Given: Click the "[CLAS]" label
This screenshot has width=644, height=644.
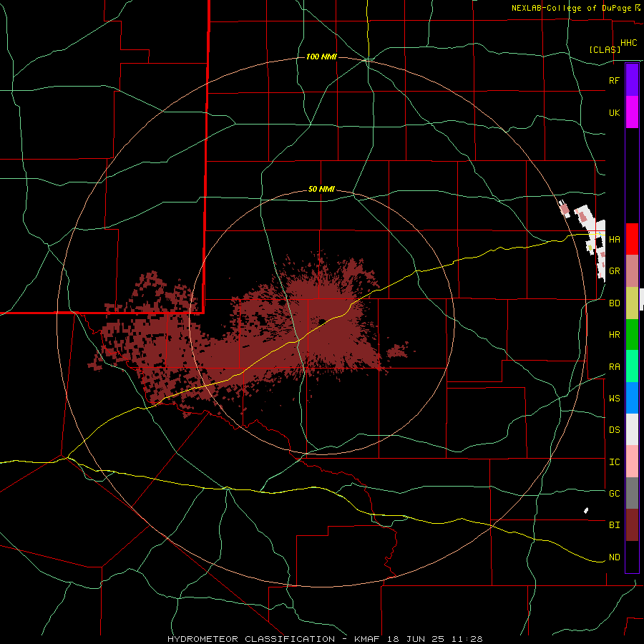Looking at the screenshot, I should pos(605,49).
